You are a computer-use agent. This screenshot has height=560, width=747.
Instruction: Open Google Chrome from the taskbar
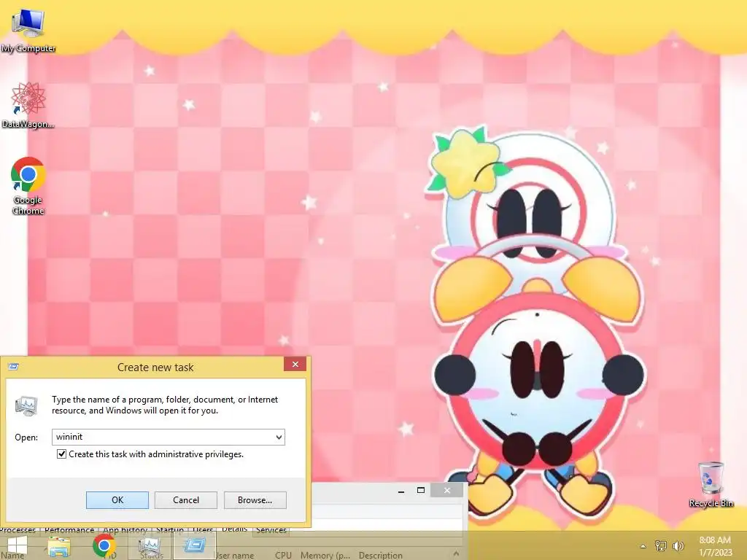(x=104, y=545)
